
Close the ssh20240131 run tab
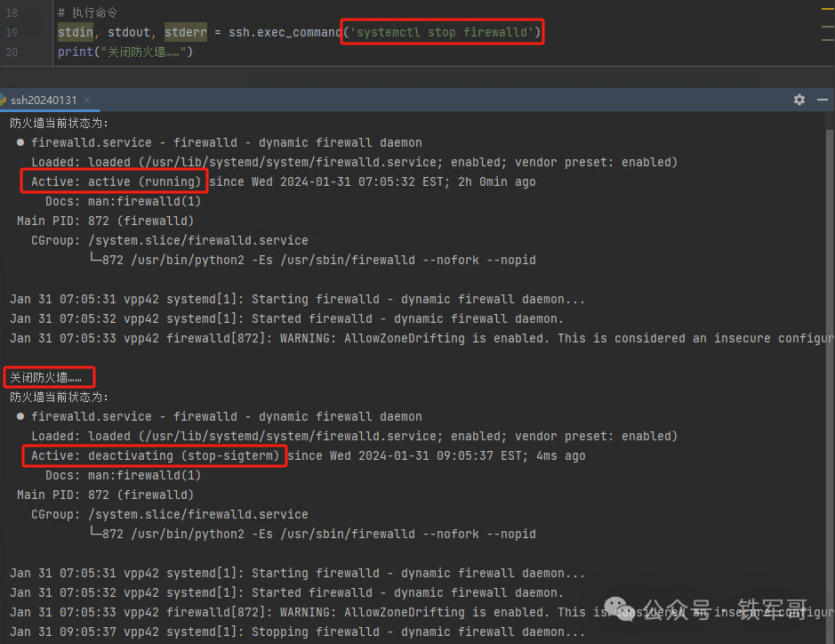pyautogui.click(x=87, y=101)
